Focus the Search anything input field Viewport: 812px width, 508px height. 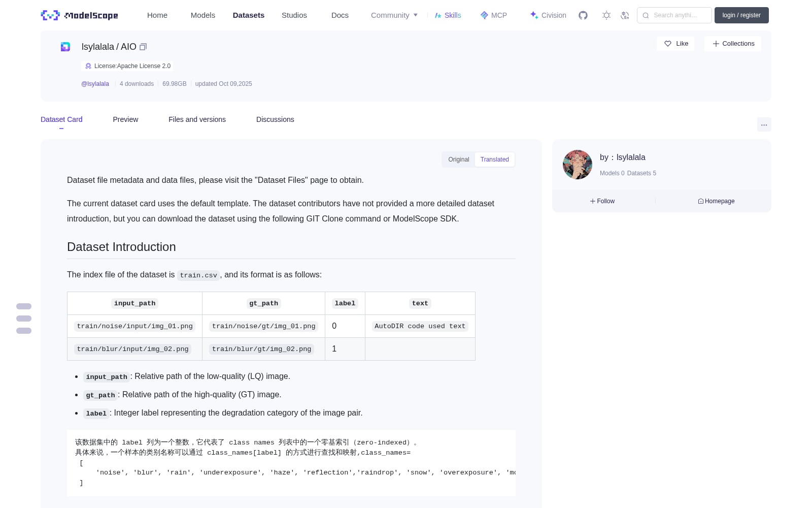pyautogui.click(x=674, y=15)
